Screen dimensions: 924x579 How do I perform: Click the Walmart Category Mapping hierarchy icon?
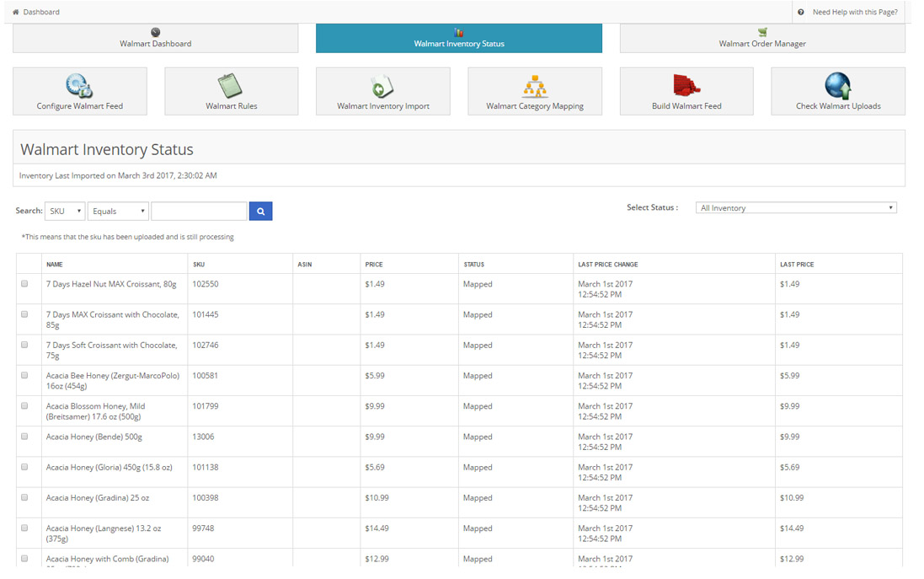[x=535, y=86]
